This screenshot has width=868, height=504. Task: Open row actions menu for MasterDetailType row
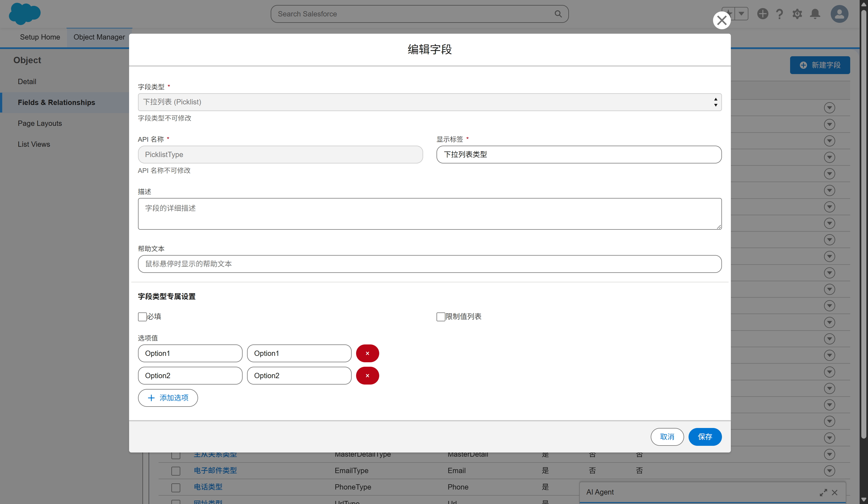[829, 454]
